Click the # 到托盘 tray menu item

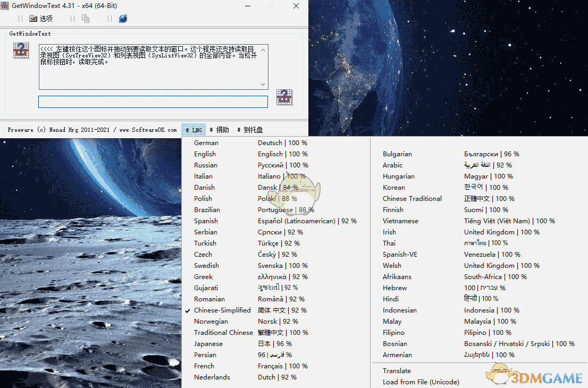pos(250,129)
